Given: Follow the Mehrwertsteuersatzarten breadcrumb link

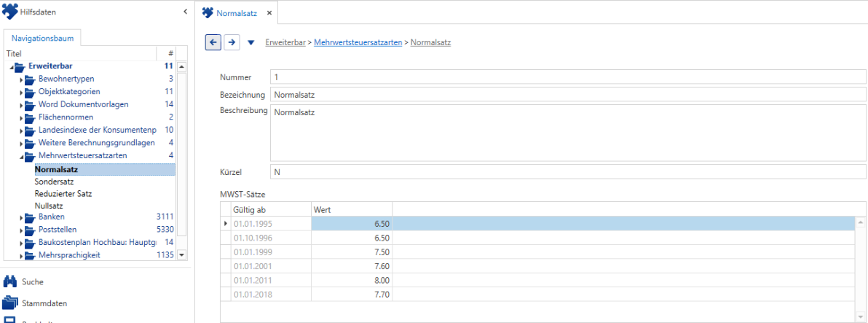Looking at the screenshot, I should (x=358, y=42).
